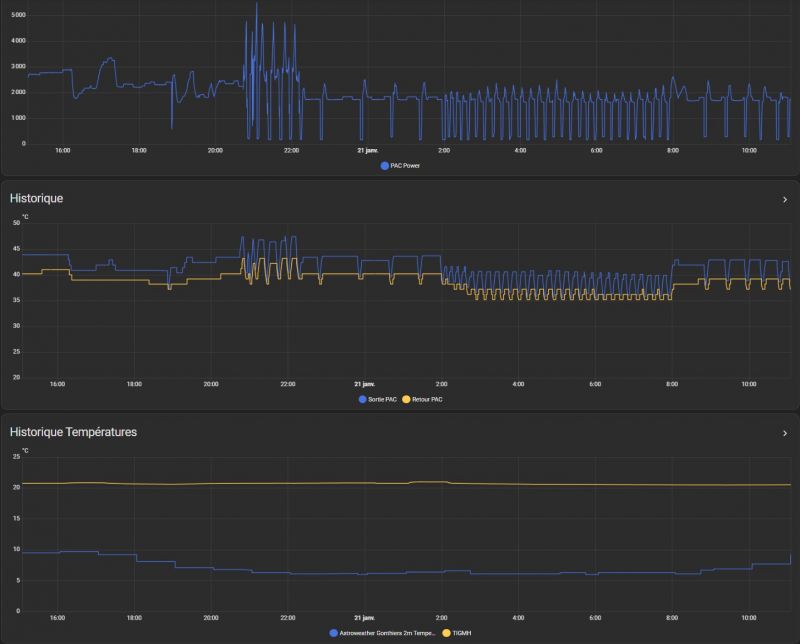Click the Historique Températures card title
The height and width of the screenshot is (644, 800).
[x=73, y=433]
